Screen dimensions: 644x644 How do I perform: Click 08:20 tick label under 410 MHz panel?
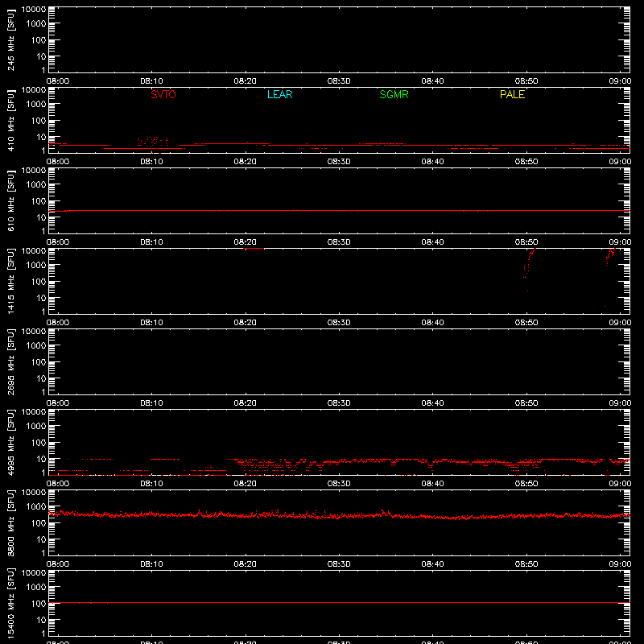click(246, 162)
